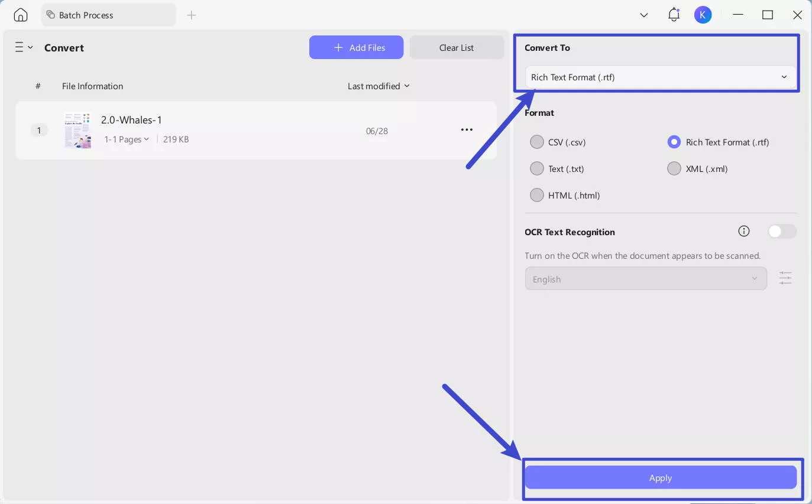
Task: Expand the title bar down-chevron menu
Action: [644, 15]
